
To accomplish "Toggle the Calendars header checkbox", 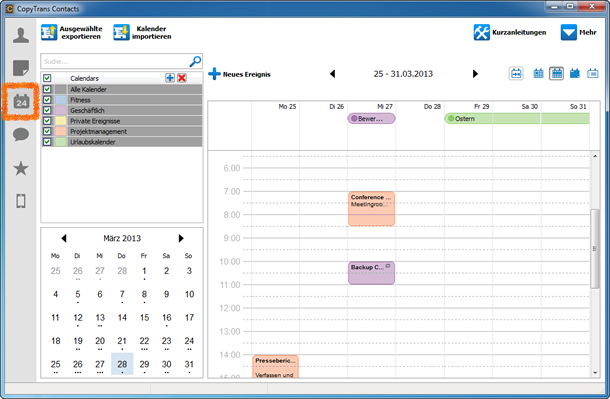I will (x=47, y=78).
